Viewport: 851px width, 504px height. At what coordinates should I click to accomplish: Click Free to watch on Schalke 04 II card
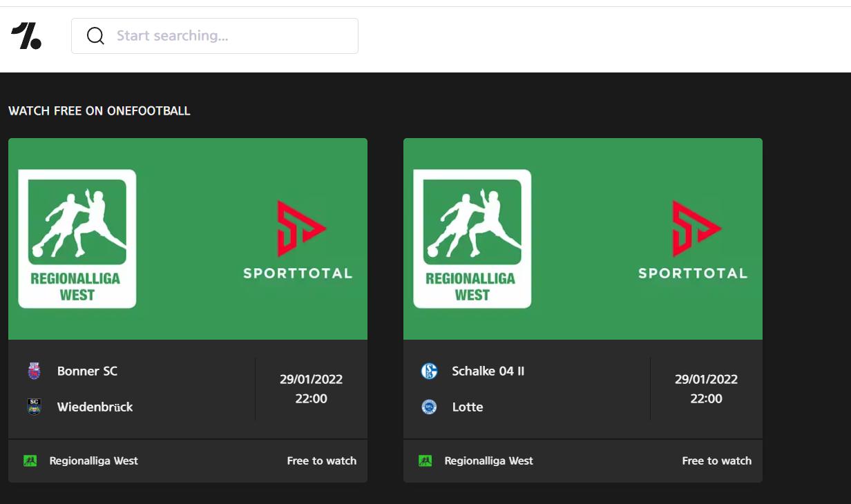point(717,461)
